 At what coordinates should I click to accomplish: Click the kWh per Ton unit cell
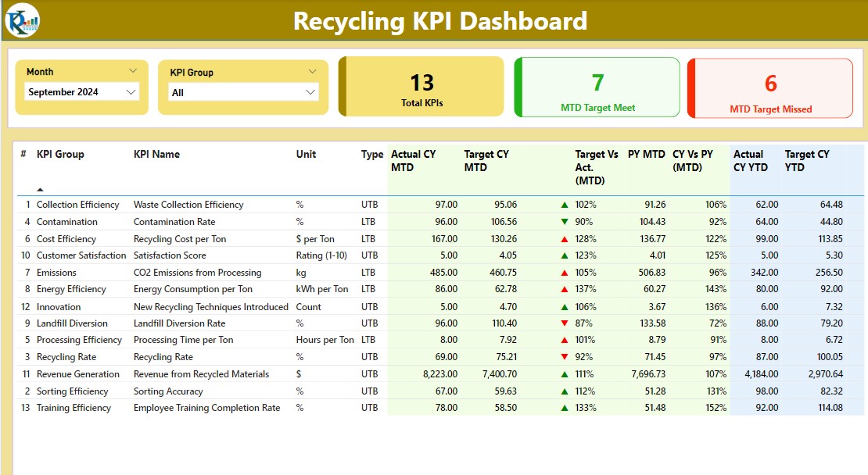click(x=322, y=289)
